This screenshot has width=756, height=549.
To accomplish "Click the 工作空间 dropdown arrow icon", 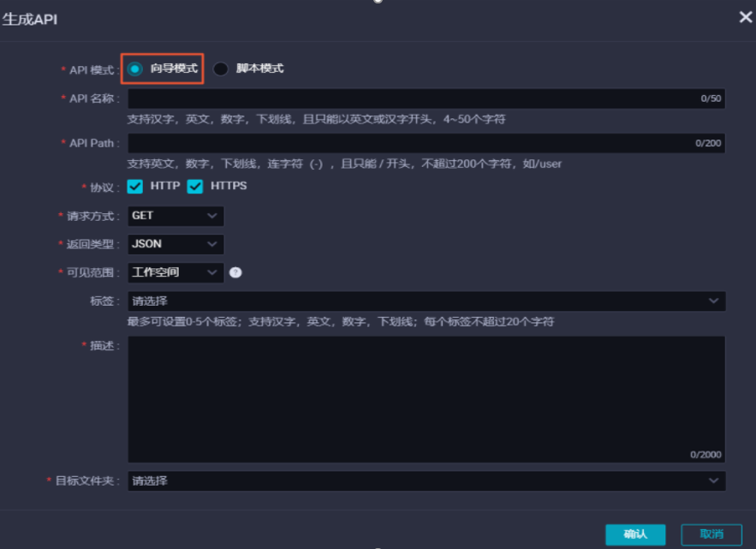I will tap(214, 272).
